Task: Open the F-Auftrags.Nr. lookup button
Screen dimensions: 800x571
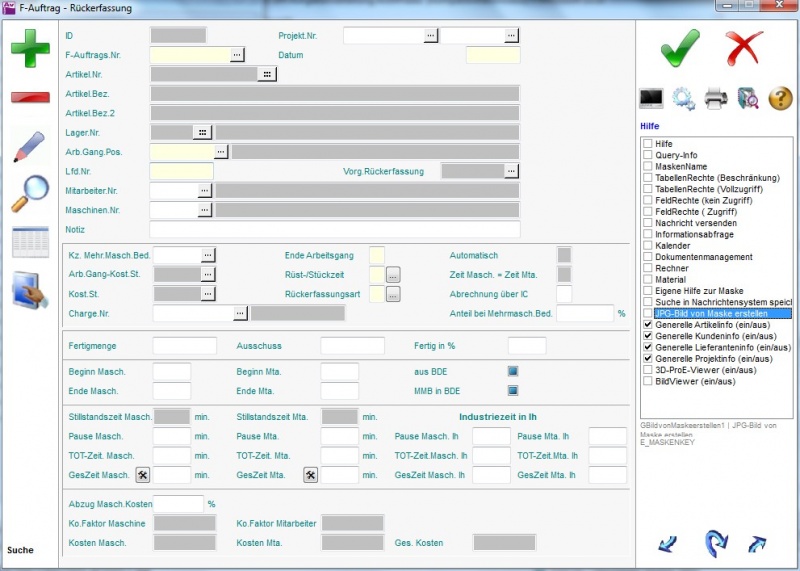Action: 237,55
